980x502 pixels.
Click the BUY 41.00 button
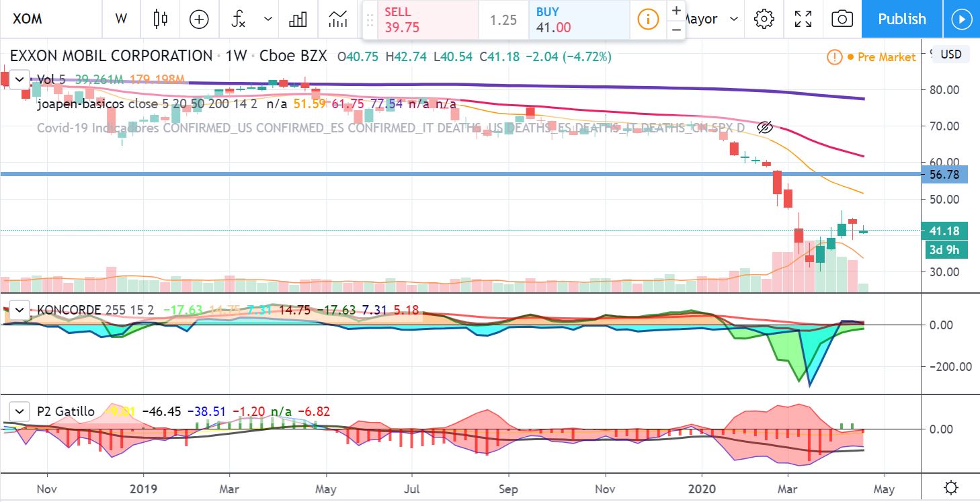[x=579, y=19]
